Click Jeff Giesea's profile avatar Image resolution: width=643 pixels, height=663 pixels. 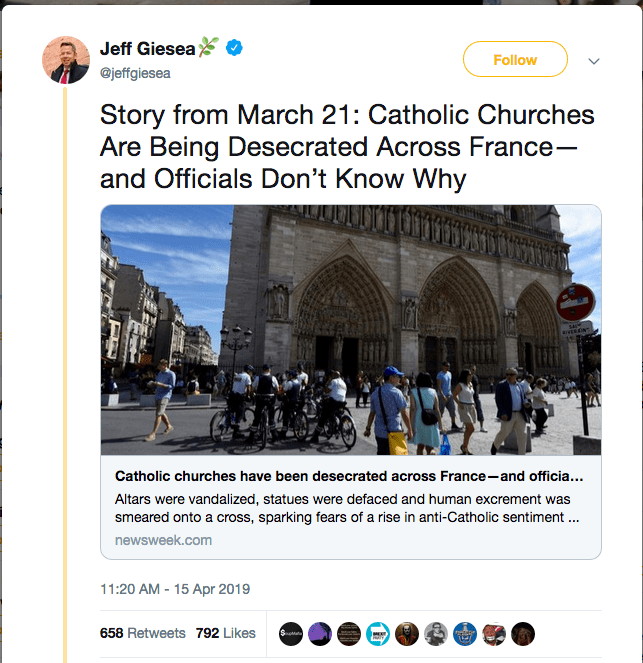(x=66, y=60)
